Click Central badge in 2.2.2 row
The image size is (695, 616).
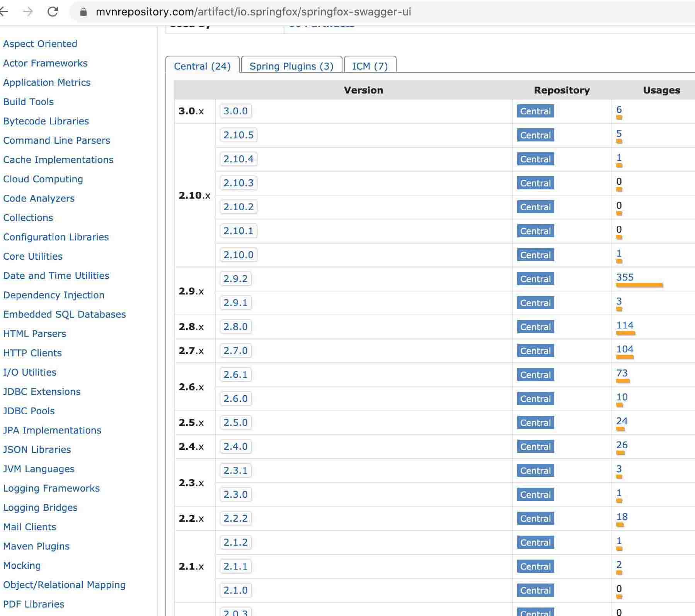pyautogui.click(x=535, y=519)
